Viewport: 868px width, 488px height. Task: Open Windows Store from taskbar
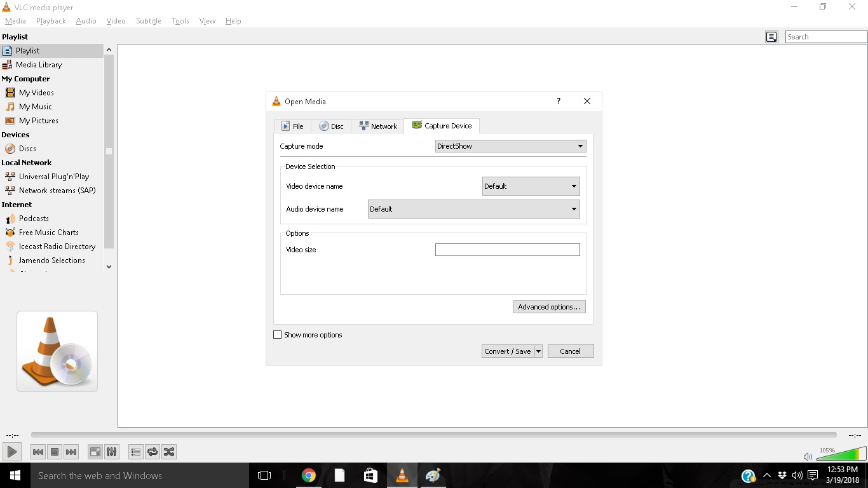[x=370, y=475]
